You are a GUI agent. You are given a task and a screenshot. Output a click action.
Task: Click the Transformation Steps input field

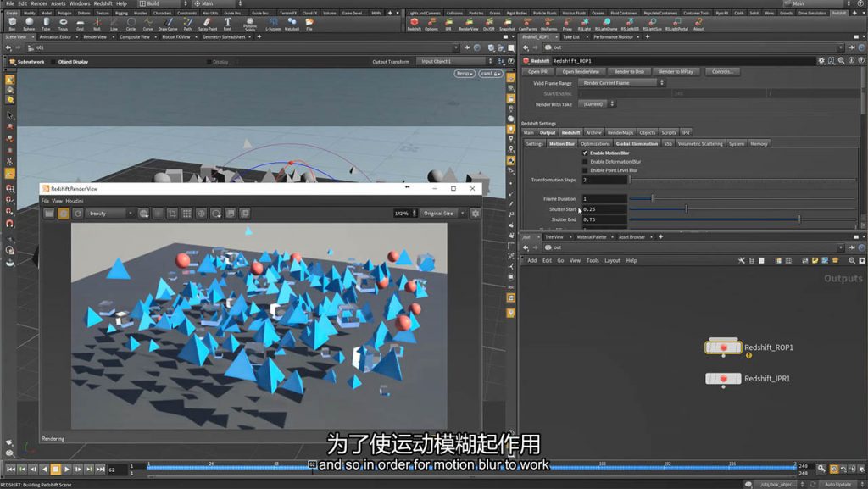coord(604,180)
